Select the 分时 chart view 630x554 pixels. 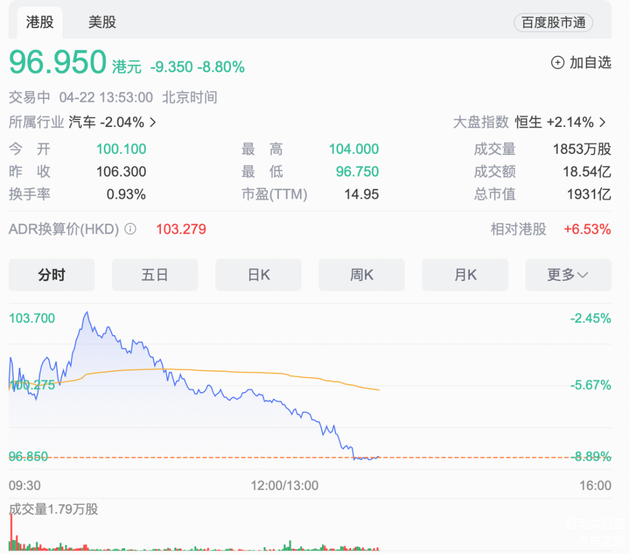pos(51,275)
